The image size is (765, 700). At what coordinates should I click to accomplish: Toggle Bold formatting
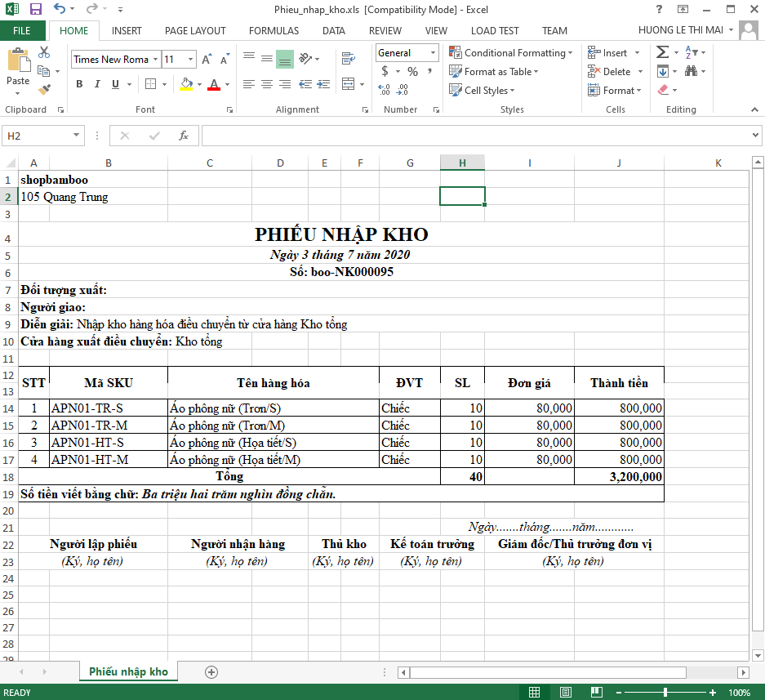point(79,84)
